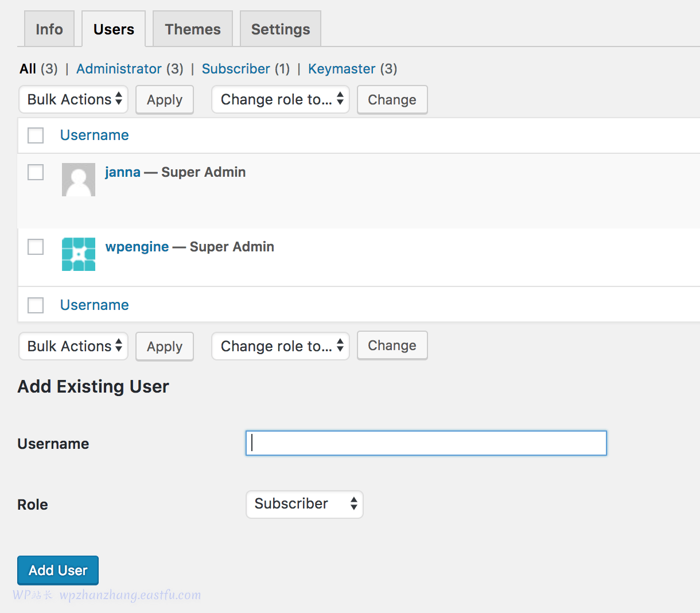
Task: Switch to the Themes tab
Action: pos(192,28)
